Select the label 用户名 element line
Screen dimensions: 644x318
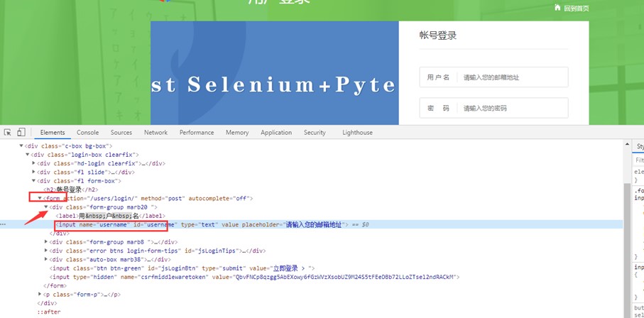(x=111, y=216)
